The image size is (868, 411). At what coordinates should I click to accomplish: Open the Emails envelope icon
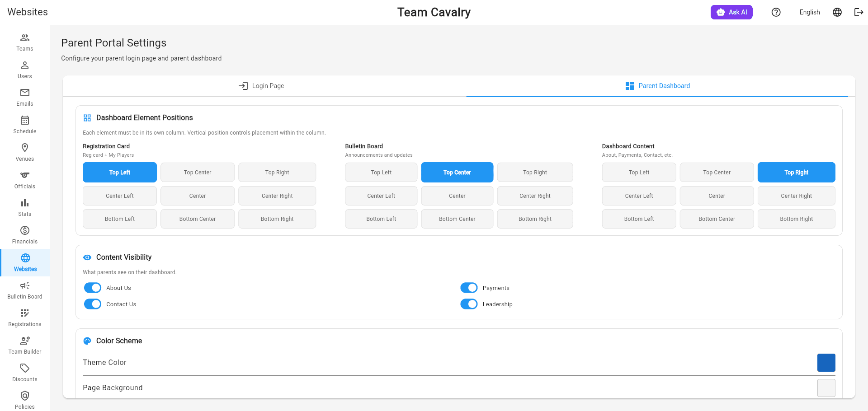pyautogui.click(x=25, y=93)
